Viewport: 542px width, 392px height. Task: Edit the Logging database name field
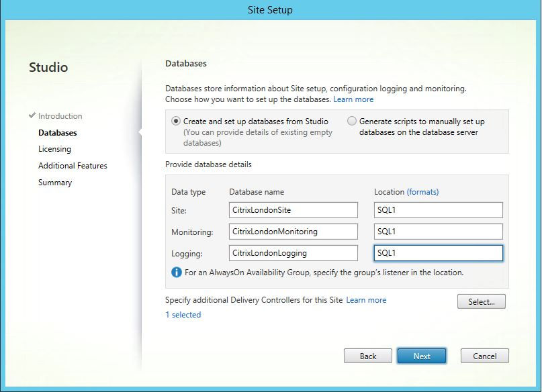(293, 253)
